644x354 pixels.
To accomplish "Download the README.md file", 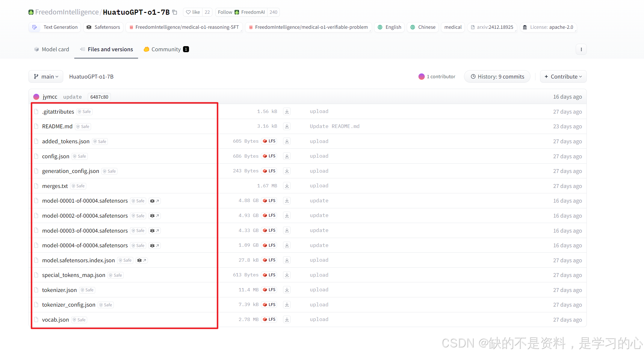I will 287,126.
